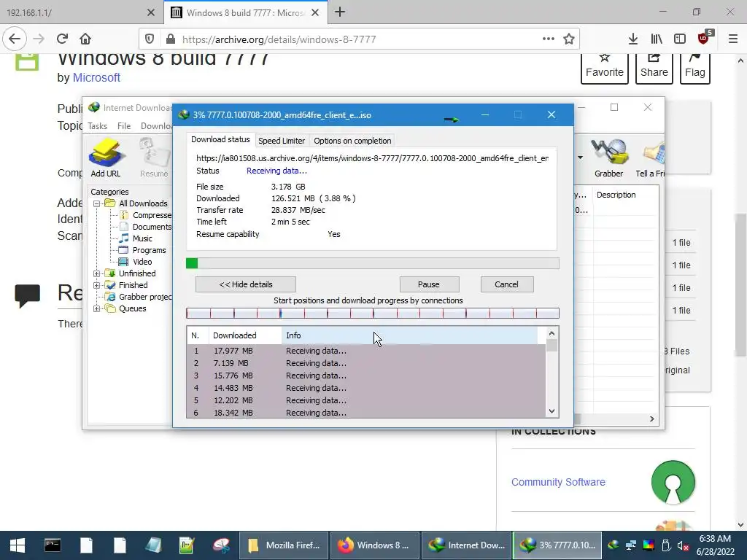Click the Tell a Friend toolbar icon
This screenshot has width=747, height=560.
[651, 157]
